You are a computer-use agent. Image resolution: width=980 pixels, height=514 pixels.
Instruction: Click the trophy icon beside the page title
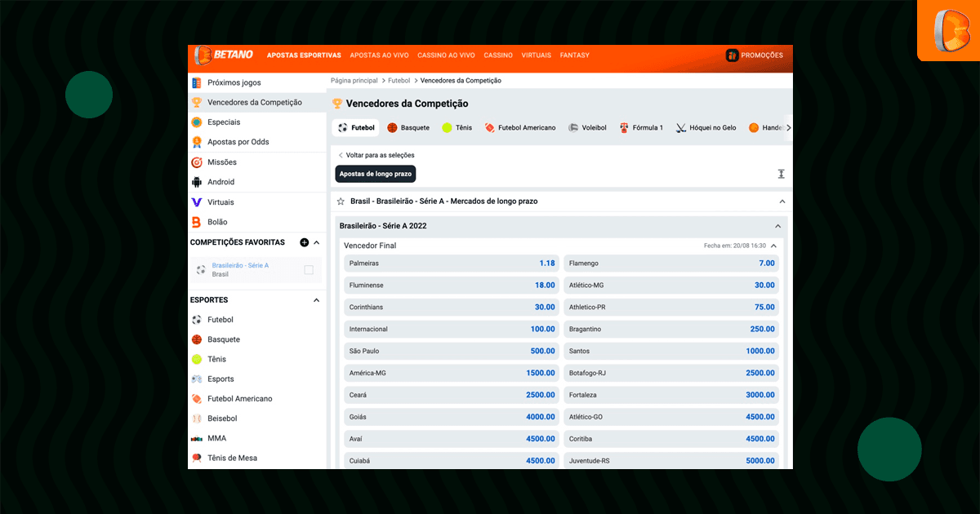coord(336,104)
